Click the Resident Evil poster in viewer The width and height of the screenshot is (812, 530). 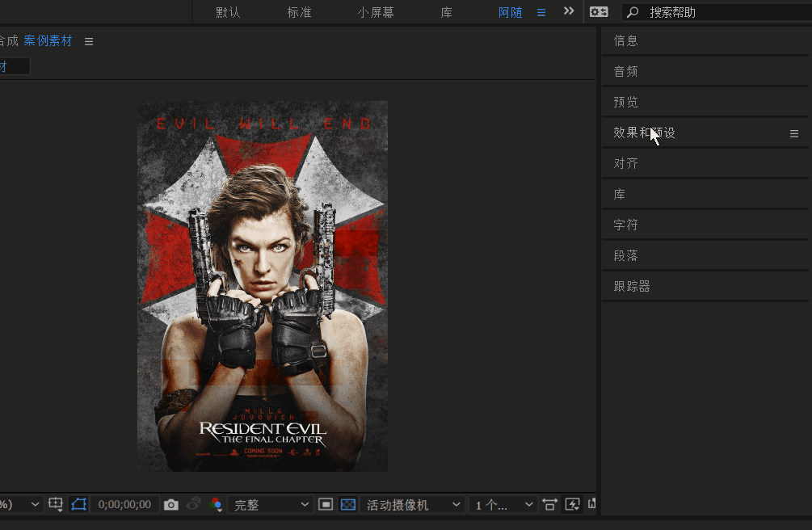[x=263, y=286]
